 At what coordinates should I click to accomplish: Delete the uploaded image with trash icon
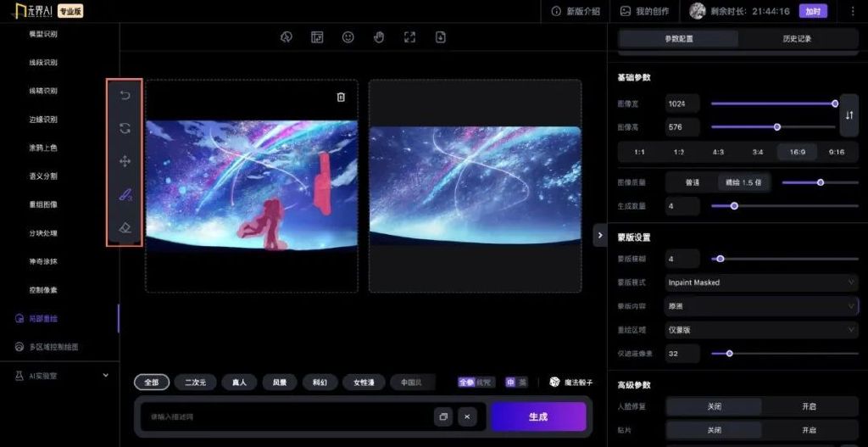[341, 97]
